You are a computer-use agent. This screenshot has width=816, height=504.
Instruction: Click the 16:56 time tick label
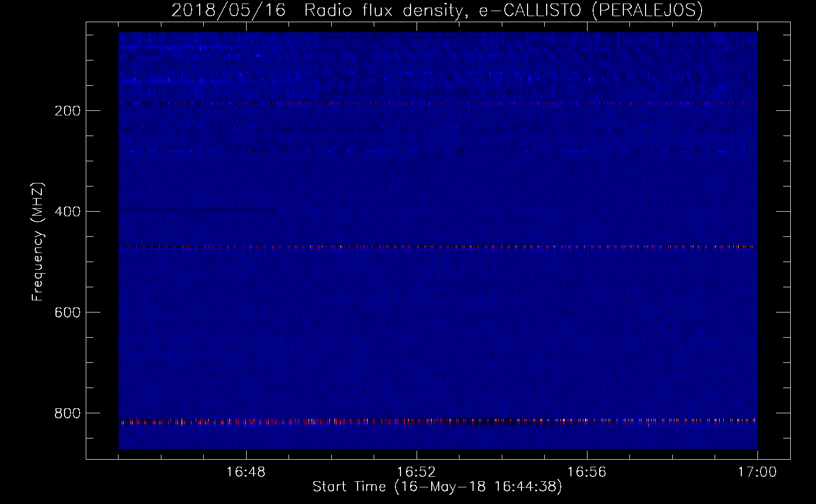[587, 472]
